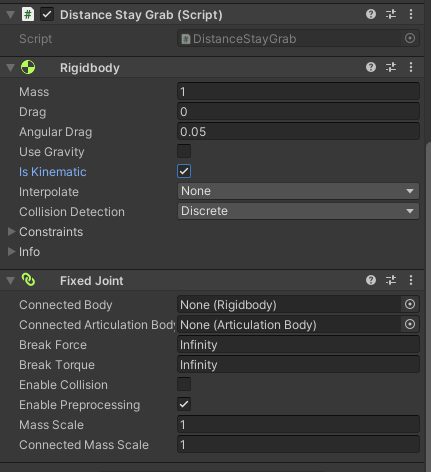
Task: Open the Collision Detection dropdown
Action: pos(298,211)
